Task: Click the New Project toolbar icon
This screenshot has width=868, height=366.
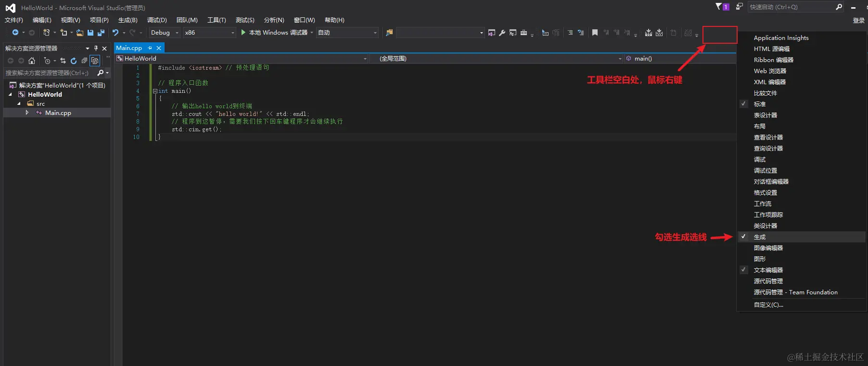Action: tap(46, 33)
